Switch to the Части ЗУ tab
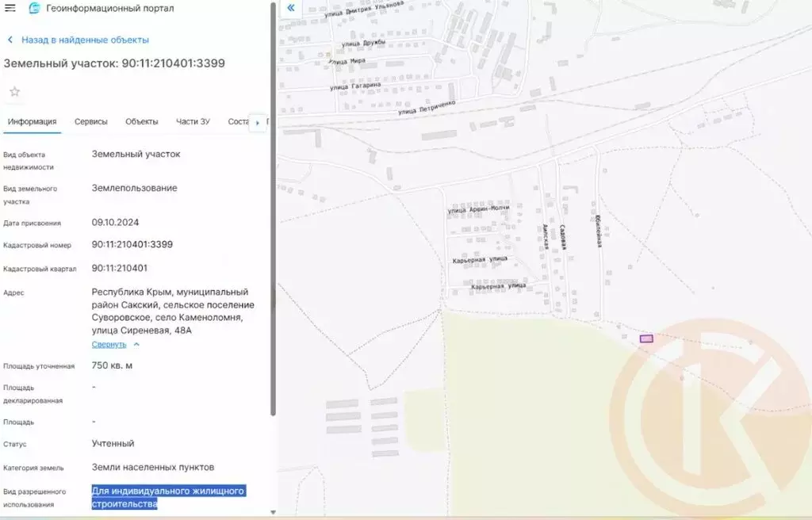Image resolution: width=812 pixels, height=520 pixels. click(193, 121)
